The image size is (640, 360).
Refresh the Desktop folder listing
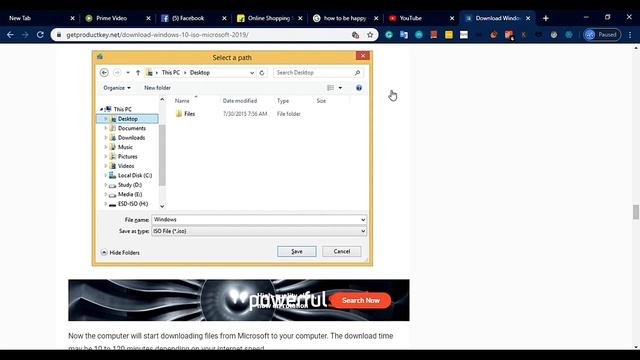(262, 73)
